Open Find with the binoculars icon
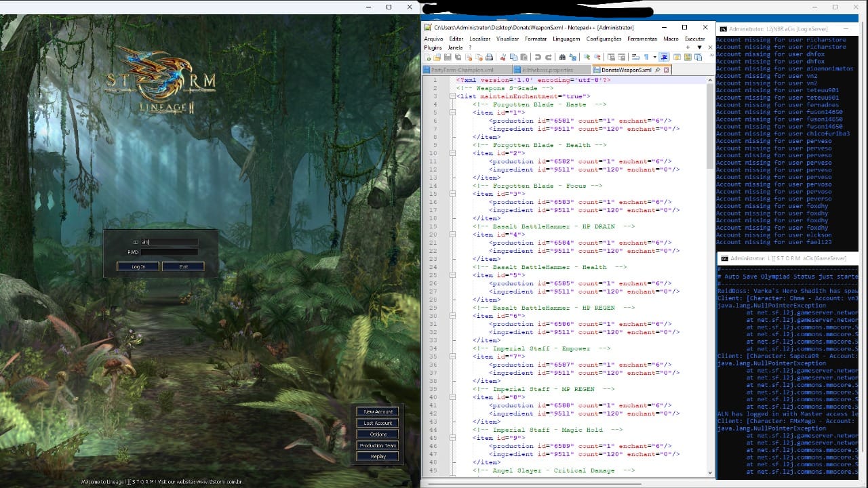Screen dimensions: 868x488 pyautogui.click(x=562, y=57)
